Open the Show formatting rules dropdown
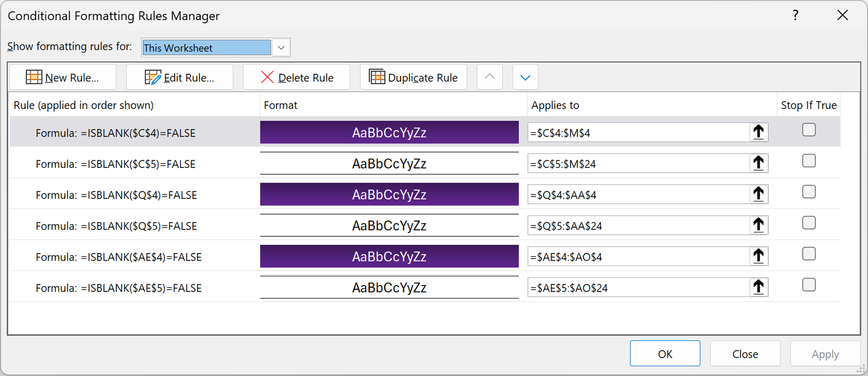868x376 pixels. (x=281, y=48)
